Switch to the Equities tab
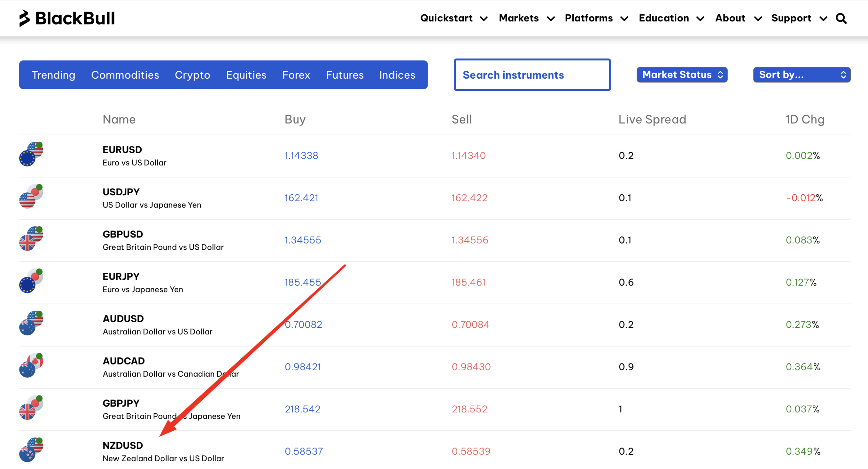The width and height of the screenshot is (868, 469). tap(246, 75)
